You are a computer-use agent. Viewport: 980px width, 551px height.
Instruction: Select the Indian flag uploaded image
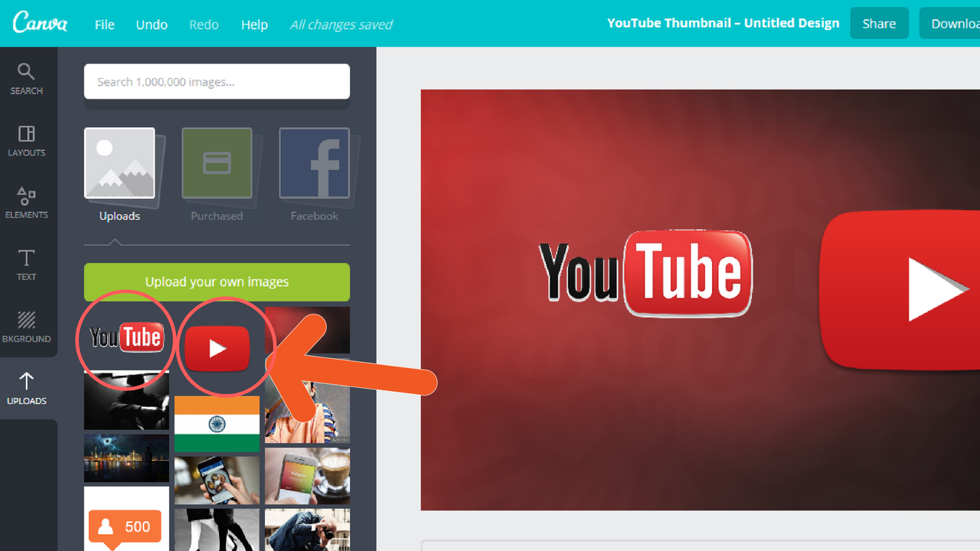217,424
